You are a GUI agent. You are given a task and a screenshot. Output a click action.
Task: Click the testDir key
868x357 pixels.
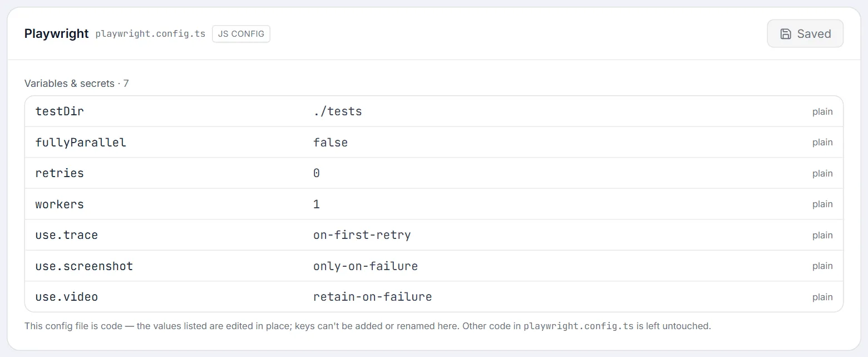60,111
